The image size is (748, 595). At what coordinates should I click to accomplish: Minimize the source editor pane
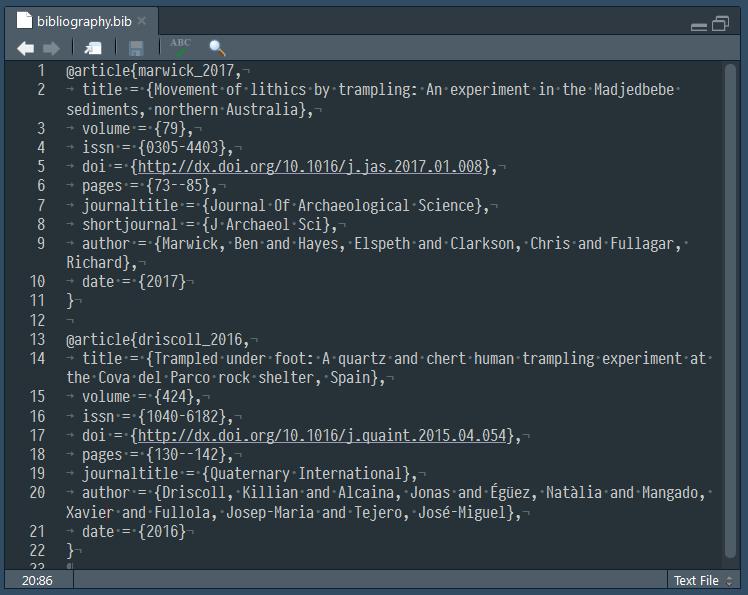click(698, 25)
